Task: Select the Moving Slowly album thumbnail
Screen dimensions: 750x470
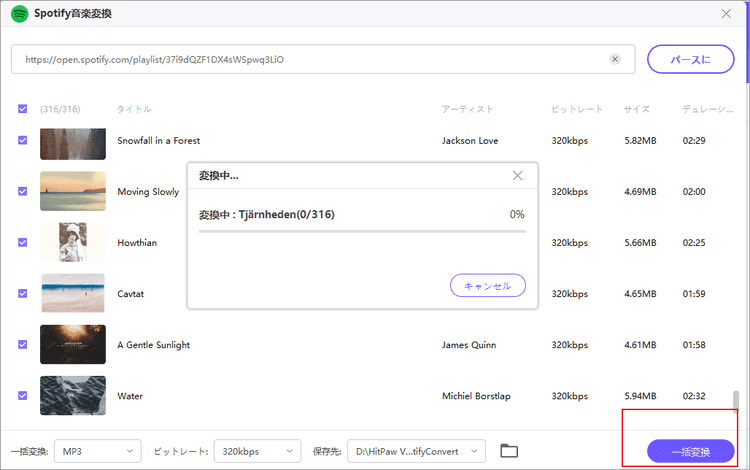Action: [x=73, y=191]
